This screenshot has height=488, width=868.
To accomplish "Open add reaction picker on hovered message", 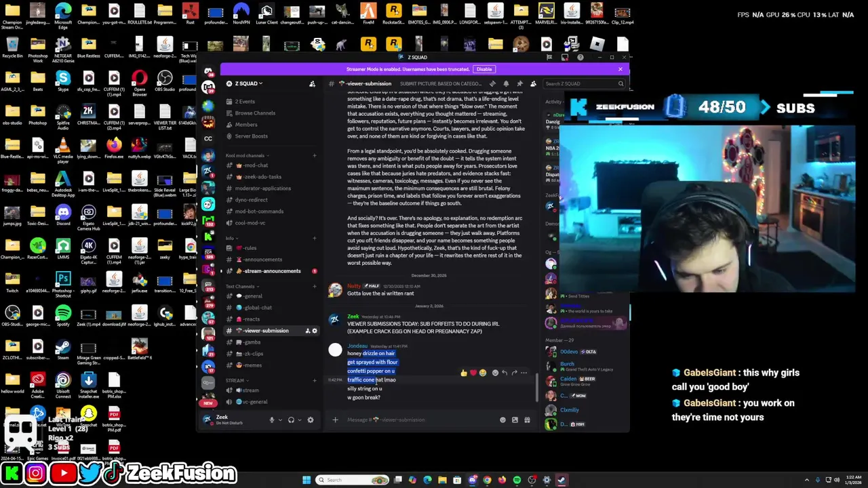I will coord(495,373).
